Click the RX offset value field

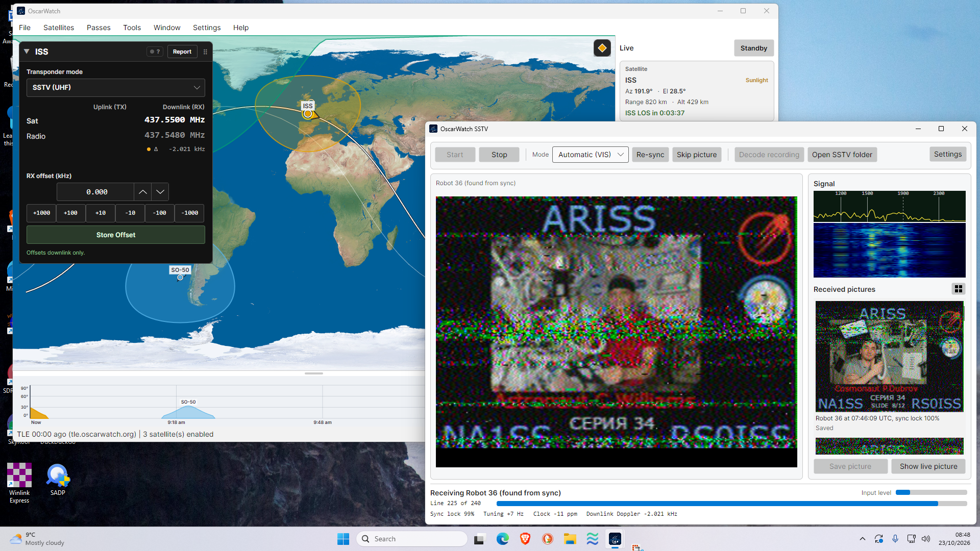pyautogui.click(x=96, y=192)
